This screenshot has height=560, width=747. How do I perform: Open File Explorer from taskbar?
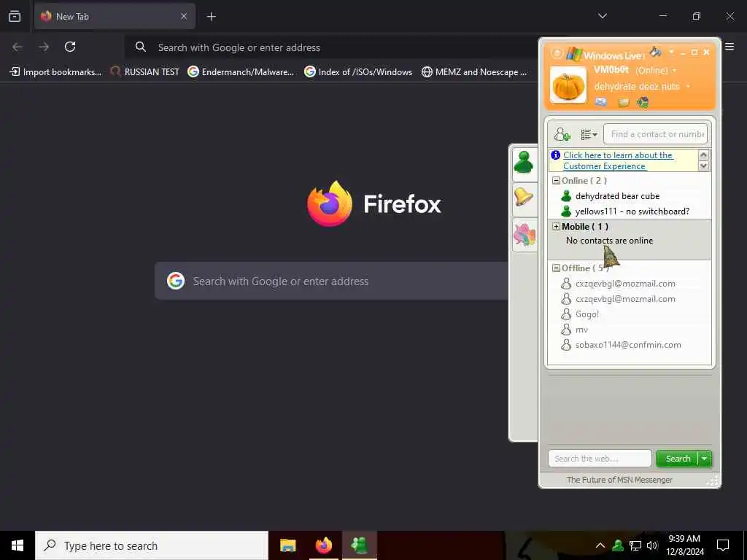coord(287,545)
